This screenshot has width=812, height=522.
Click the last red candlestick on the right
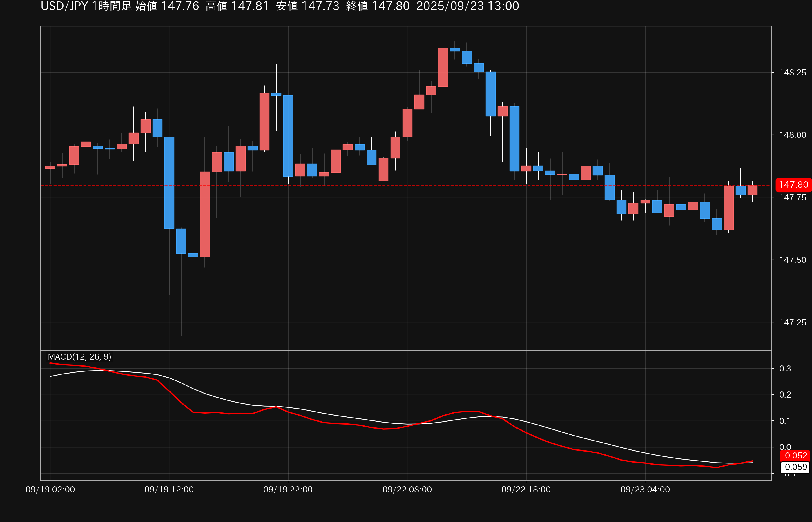752,190
